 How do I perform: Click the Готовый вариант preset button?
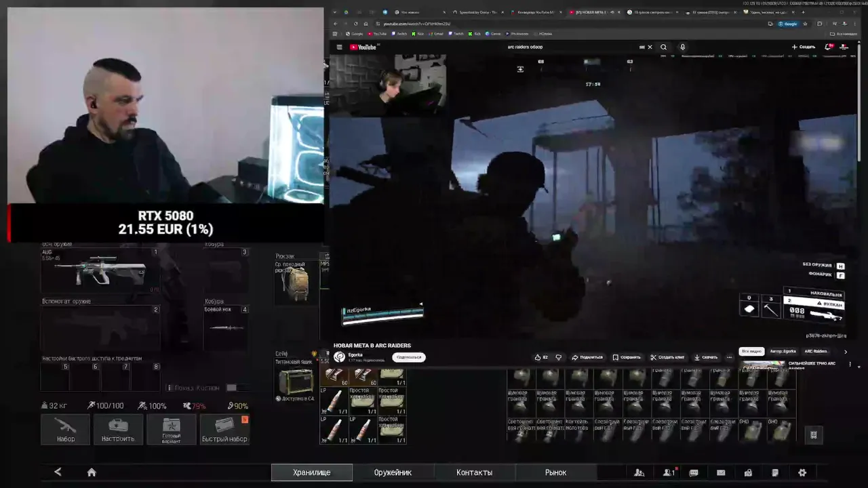pos(171,430)
